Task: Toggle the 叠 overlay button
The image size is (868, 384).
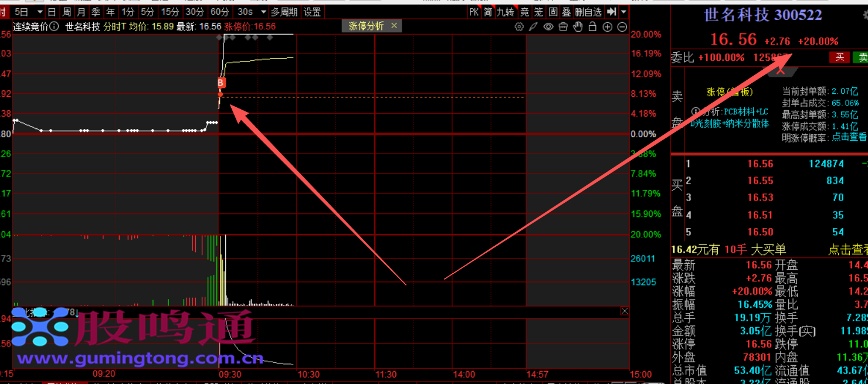Action: click(x=567, y=12)
